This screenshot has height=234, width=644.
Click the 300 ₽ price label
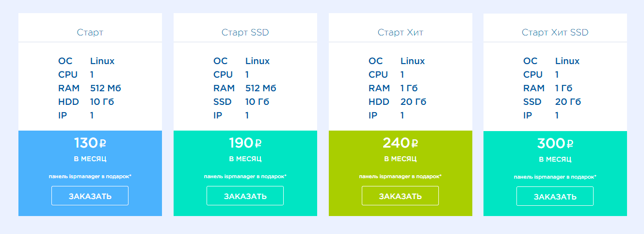click(555, 143)
